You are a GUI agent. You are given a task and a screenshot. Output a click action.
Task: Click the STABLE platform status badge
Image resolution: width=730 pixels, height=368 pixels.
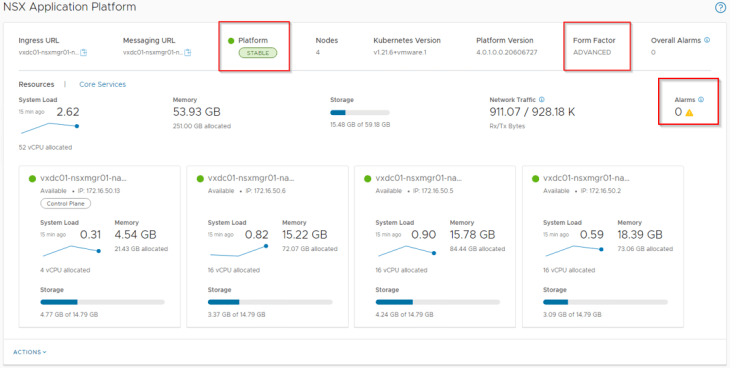coord(258,53)
